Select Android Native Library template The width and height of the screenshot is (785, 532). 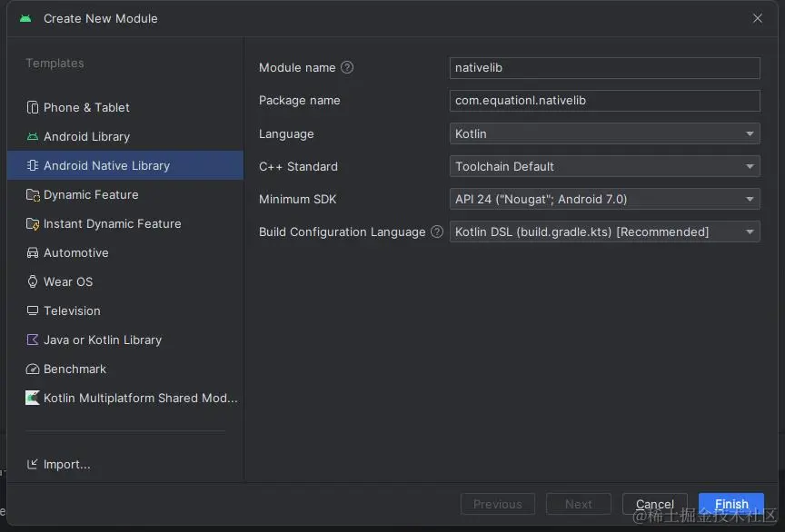click(x=106, y=165)
